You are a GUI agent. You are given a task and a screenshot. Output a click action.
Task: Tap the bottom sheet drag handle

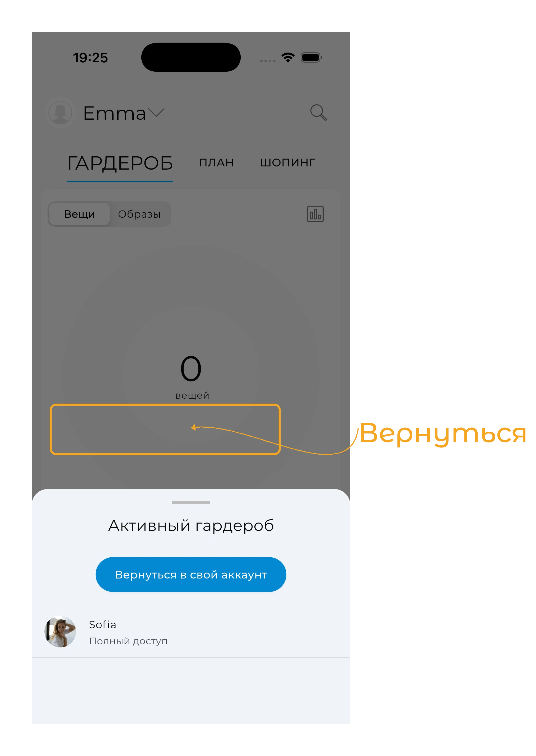pyautogui.click(x=191, y=502)
